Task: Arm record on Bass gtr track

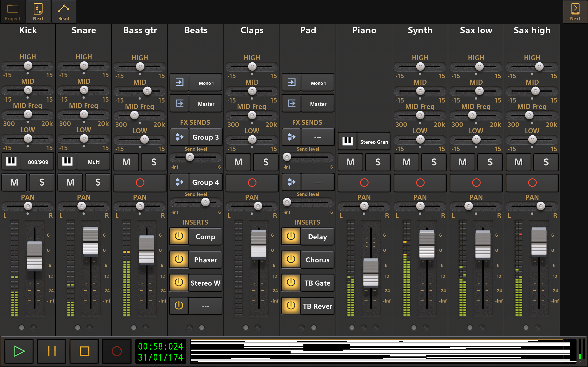Action: 140,183
